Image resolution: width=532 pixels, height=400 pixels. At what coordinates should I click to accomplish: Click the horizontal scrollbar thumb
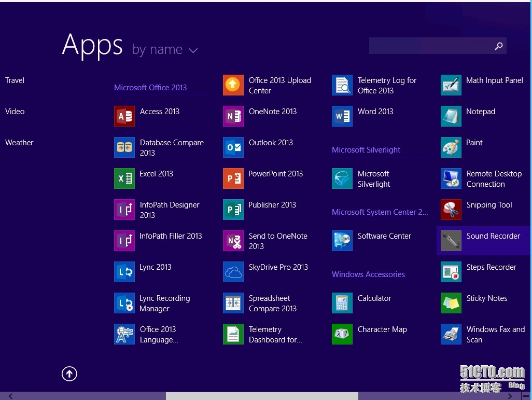coord(262,396)
